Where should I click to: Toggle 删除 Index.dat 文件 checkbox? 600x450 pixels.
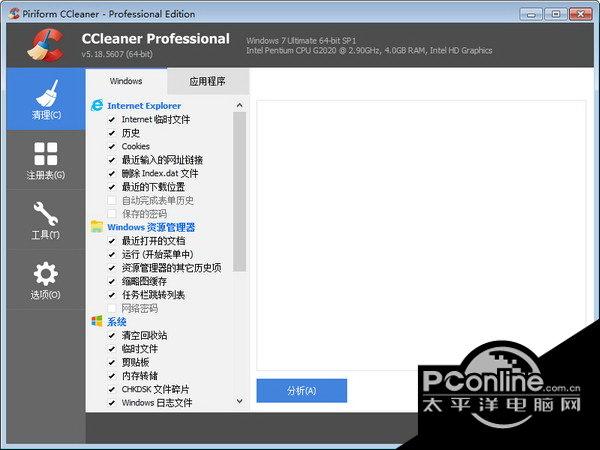[112, 173]
